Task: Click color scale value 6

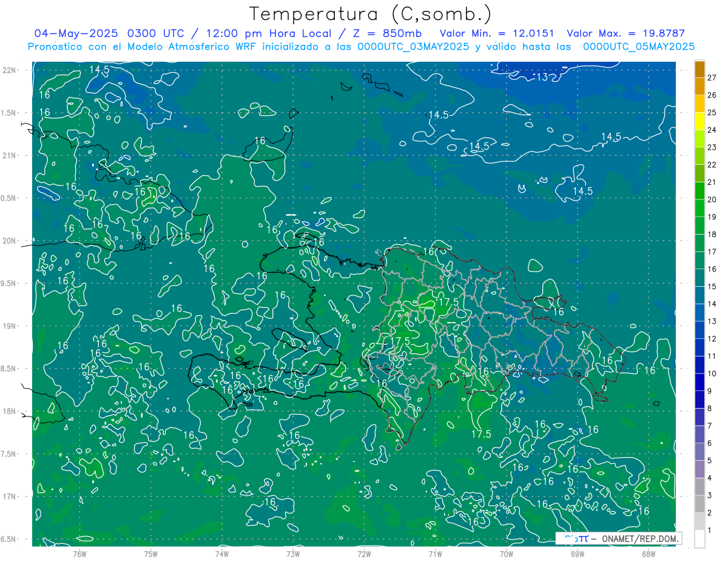Action: [x=710, y=443]
